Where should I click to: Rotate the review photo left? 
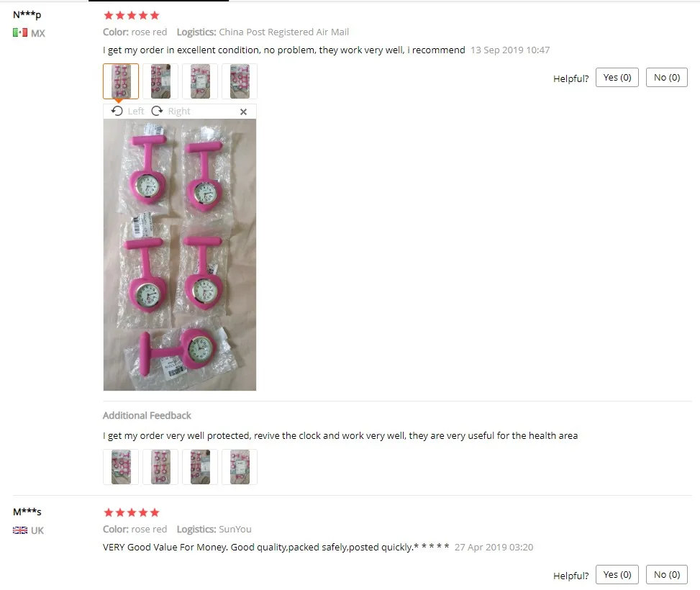127,111
